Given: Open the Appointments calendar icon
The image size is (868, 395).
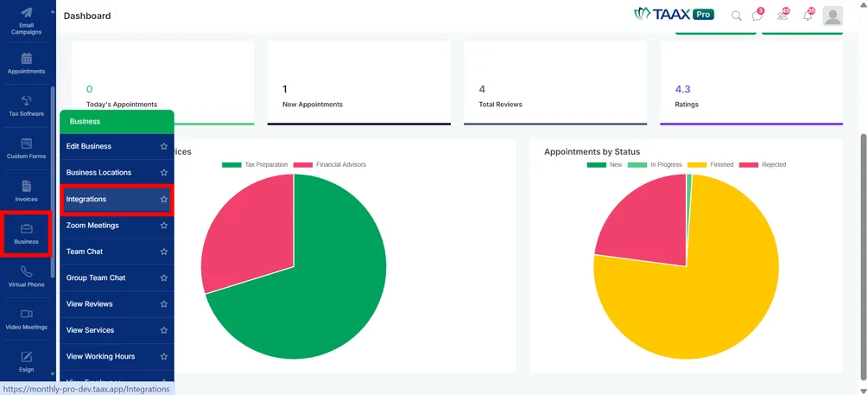Looking at the screenshot, I should (27, 58).
